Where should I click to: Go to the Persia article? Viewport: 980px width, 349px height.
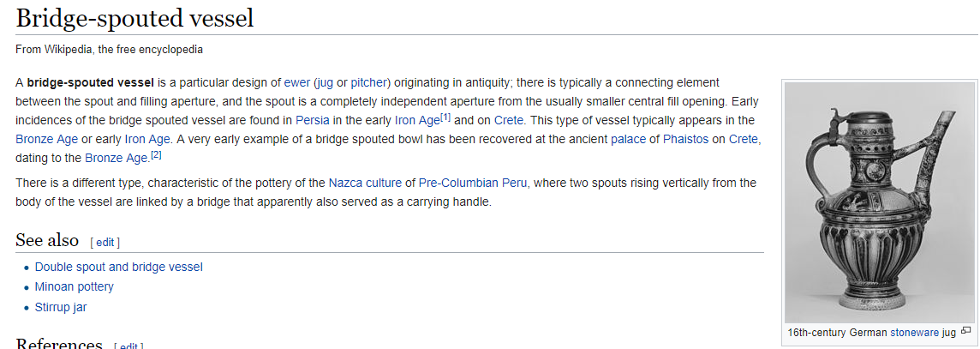(312, 120)
